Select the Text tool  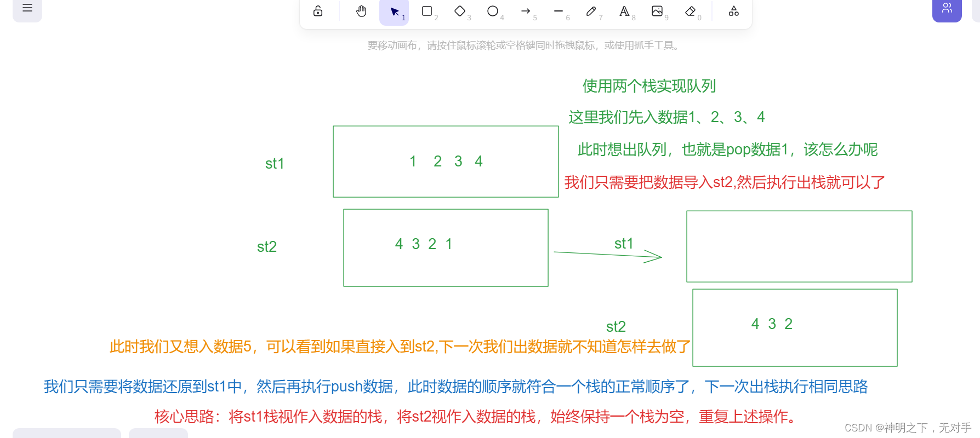click(x=624, y=11)
